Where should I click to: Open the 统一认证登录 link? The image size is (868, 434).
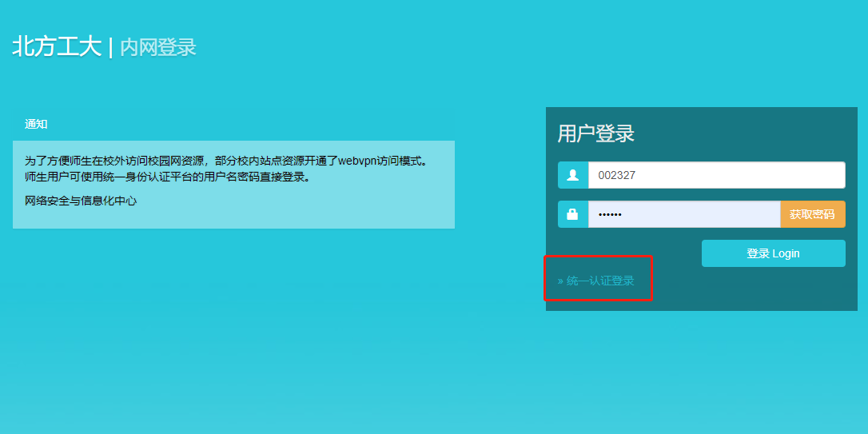point(600,281)
